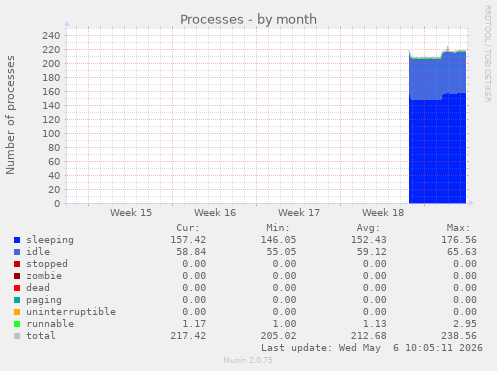497x371 pixels.
Task: Click total minimum value 205.02
Action: [x=278, y=336]
